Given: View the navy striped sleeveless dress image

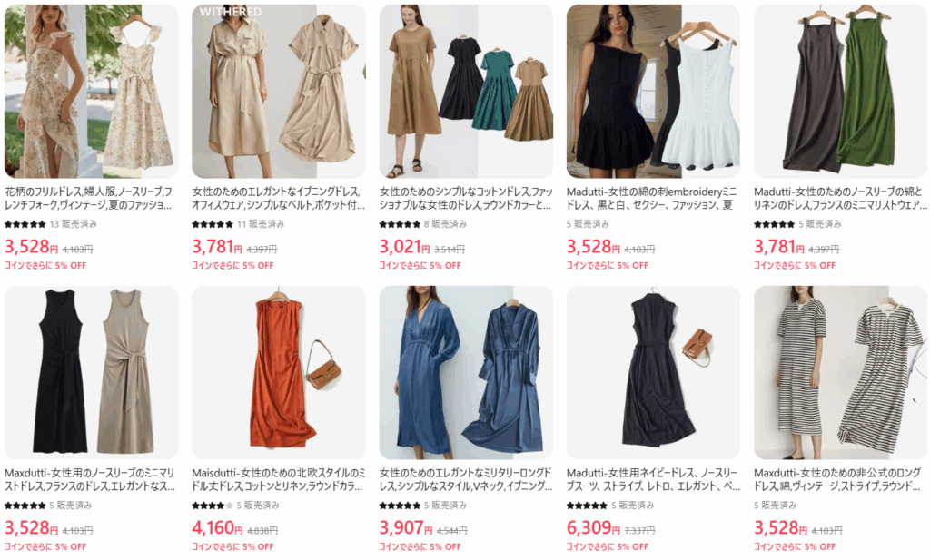Looking at the screenshot, I should (x=654, y=373).
